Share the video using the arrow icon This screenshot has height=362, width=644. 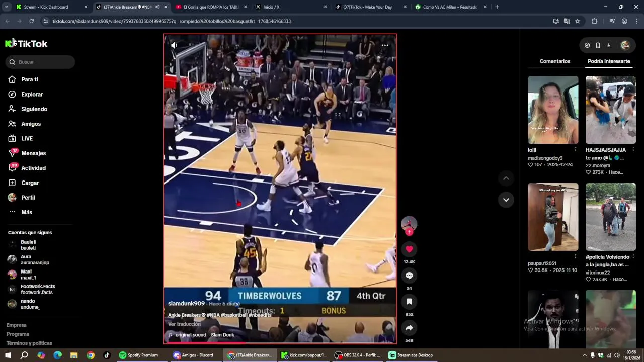point(409,328)
